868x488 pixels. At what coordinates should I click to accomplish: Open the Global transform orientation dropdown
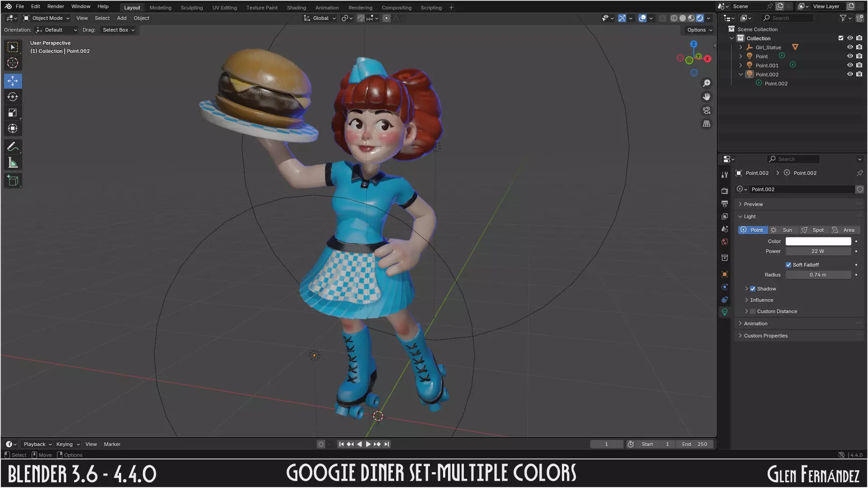[320, 18]
